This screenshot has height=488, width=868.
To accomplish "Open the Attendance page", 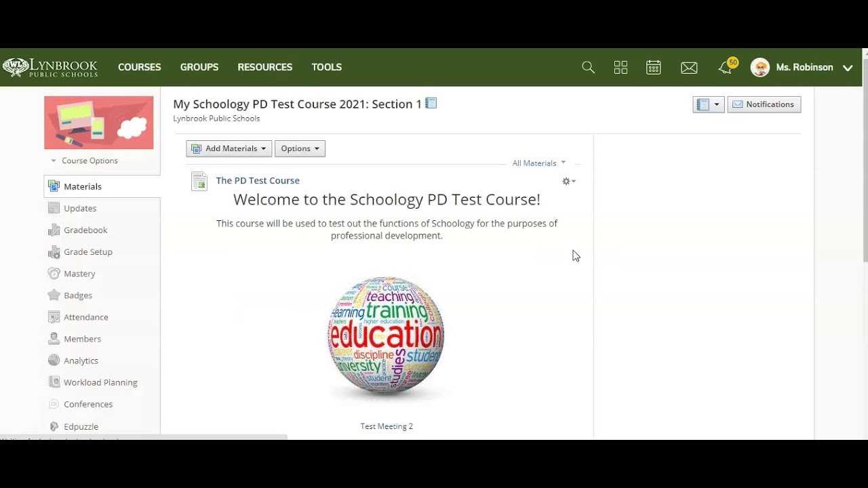I will pyautogui.click(x=86, y=317).
